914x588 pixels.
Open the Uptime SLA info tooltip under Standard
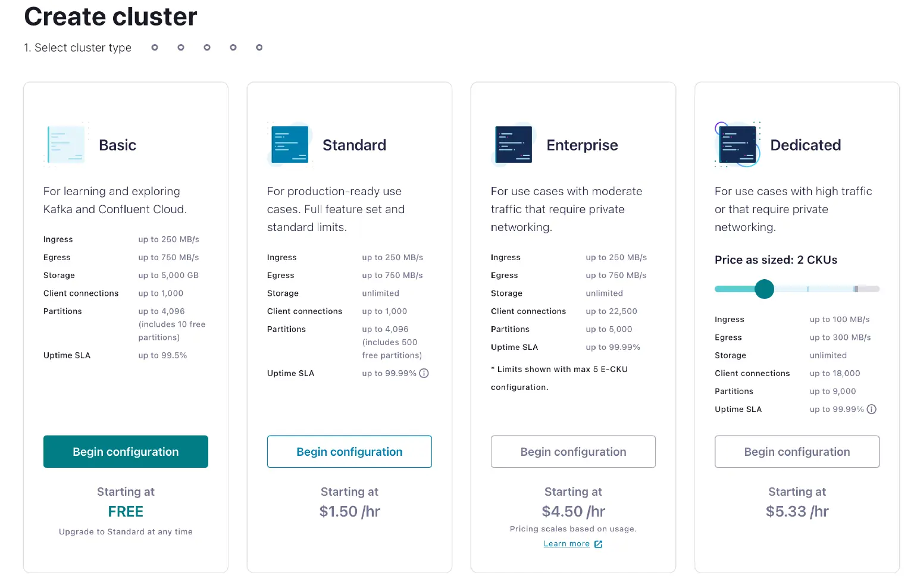pyautogui.click(x=423, y=373)
